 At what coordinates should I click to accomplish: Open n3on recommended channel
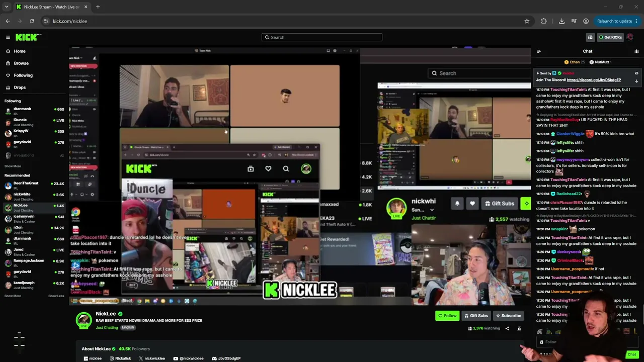34,230
